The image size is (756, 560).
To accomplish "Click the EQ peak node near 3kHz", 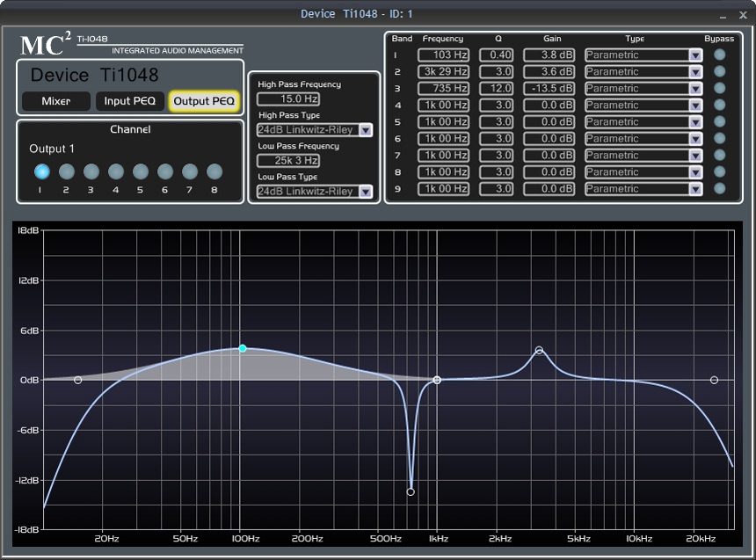I will [539, 350].
